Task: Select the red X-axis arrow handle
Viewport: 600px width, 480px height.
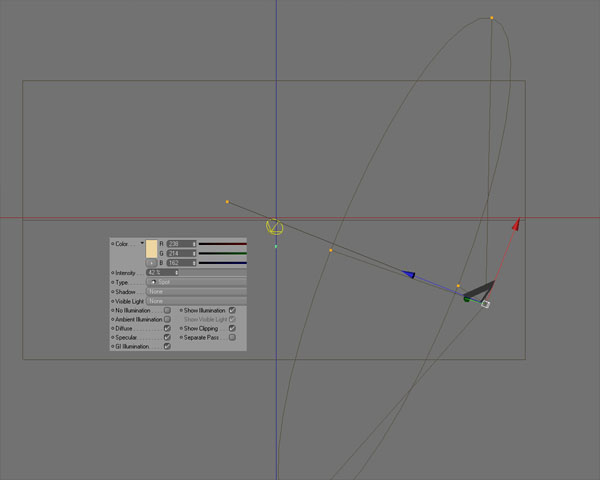Action: coord(516,224)
